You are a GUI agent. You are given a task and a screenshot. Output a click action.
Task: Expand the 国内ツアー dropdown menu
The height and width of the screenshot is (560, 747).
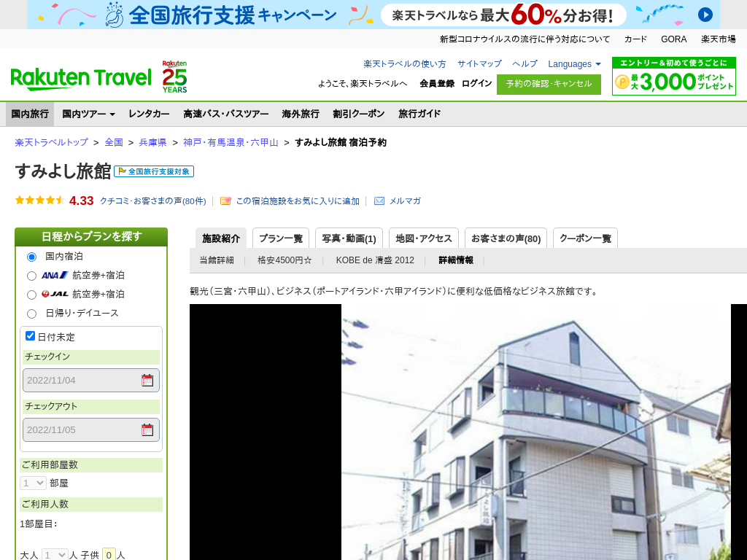[88, 114]
